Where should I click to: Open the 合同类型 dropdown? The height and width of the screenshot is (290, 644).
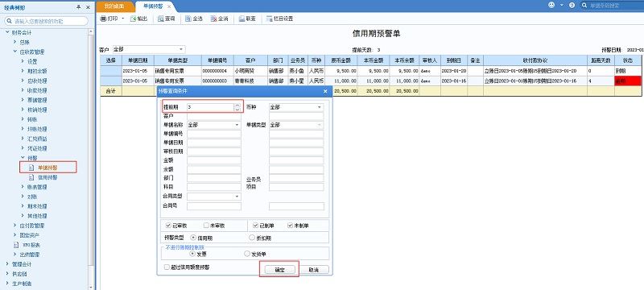pyautogui.click(x=237, y=197)
